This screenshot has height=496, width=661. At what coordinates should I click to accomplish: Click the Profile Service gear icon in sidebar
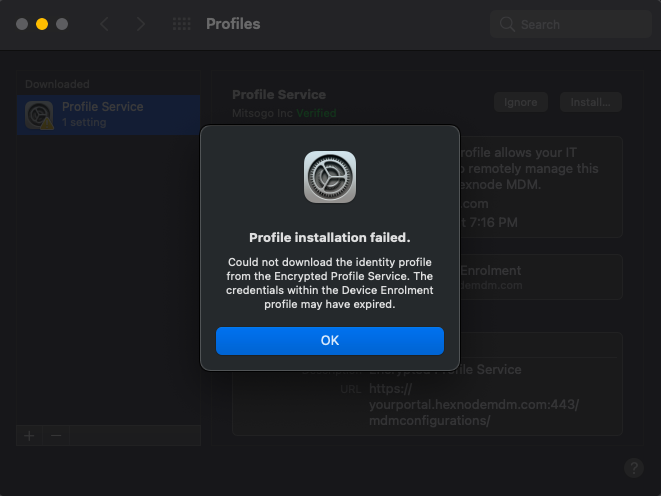tap(39, 115)
